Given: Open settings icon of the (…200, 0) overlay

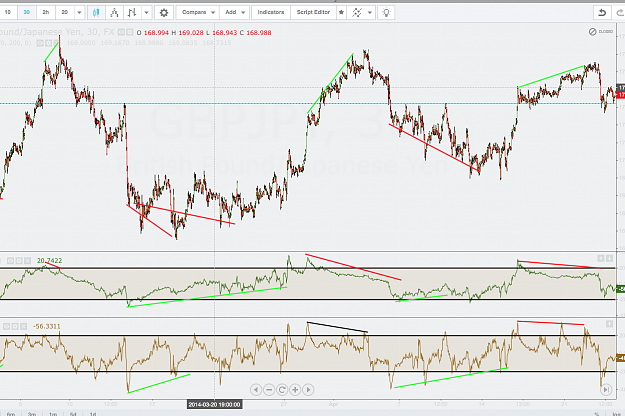Looking at the screenshot, I should pos(48,43).
